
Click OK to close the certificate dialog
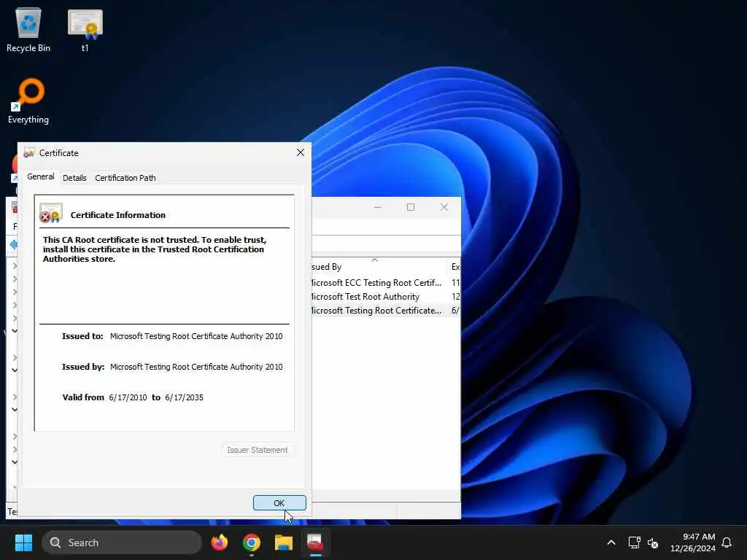279,503
